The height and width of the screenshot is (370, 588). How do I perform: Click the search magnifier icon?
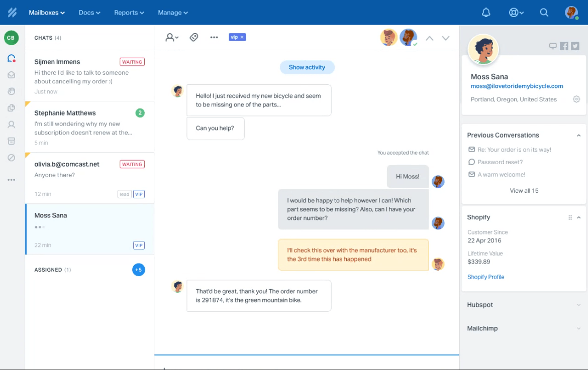[544, 13]
